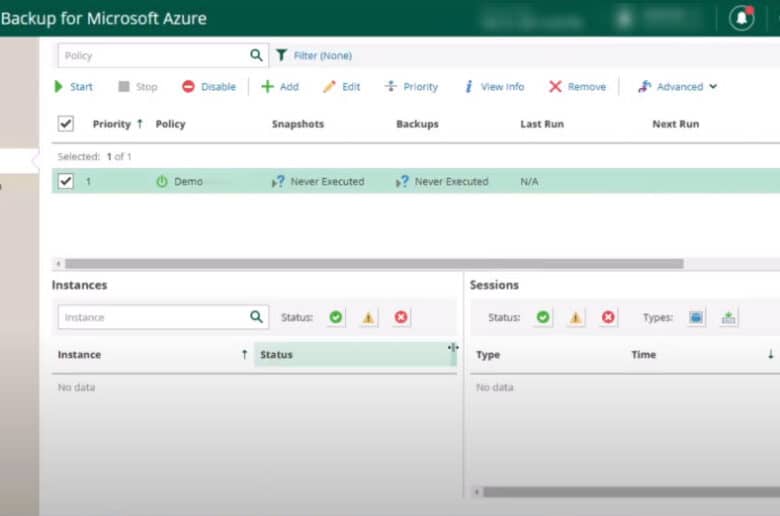Click Snapshots Never Executed status
The width and height of the screenshot is (780, 516).
click(327, 182)
